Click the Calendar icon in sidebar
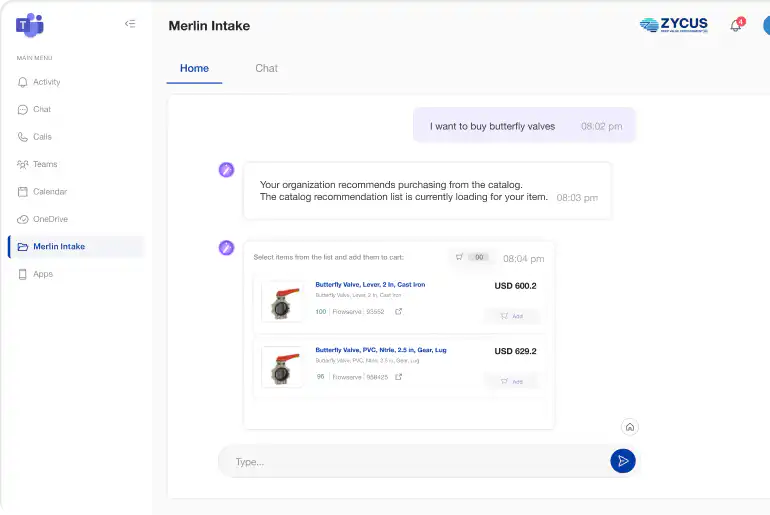The height and width of the screenshot is (515, 770). pyautogui.click(x=23, y=192)
